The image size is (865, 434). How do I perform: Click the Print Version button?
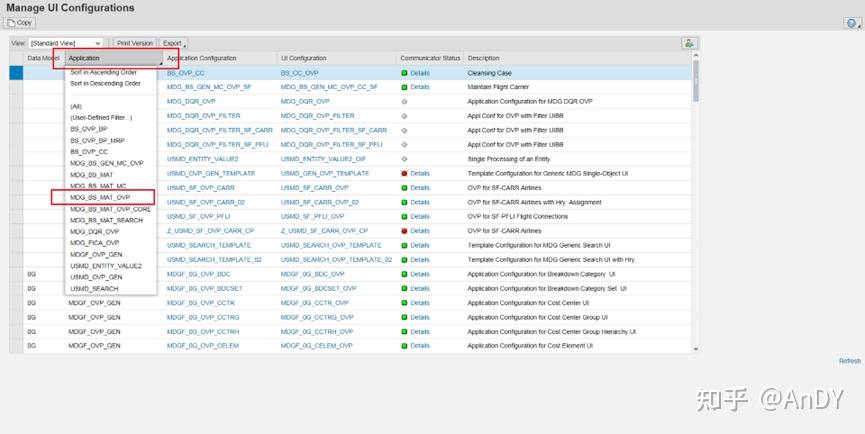(135, 43)
